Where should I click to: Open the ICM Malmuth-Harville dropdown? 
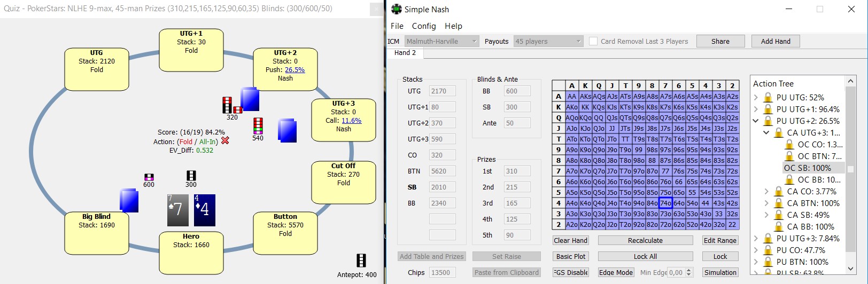pos(441,41)
